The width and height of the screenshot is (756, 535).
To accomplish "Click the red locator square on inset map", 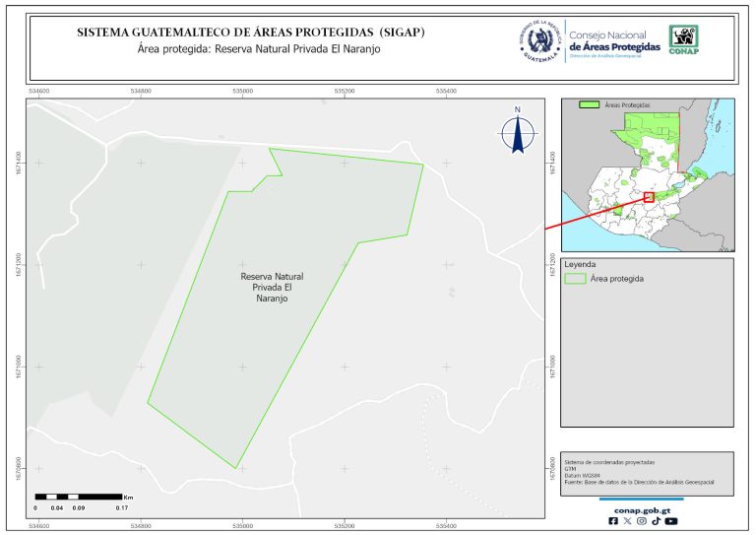I will click(649, 197).
